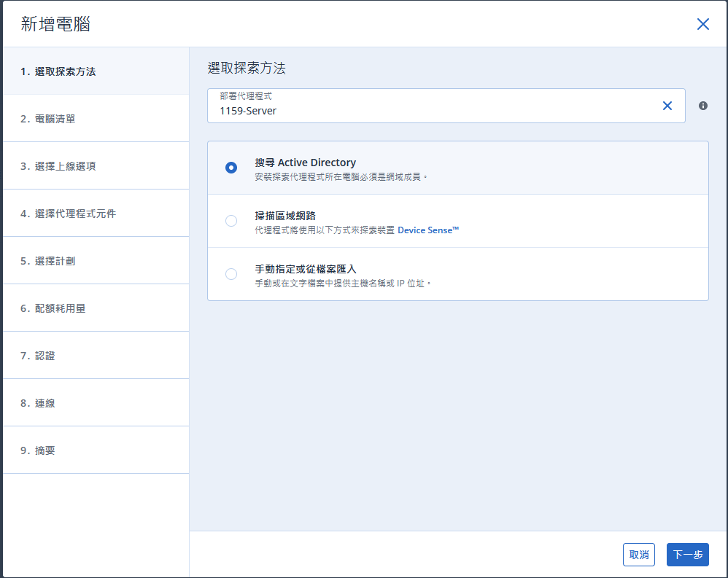Close the 新增電腦 dialog with the X icon
Viewport: 728px width, 578px height.
(x=703, y=24)
